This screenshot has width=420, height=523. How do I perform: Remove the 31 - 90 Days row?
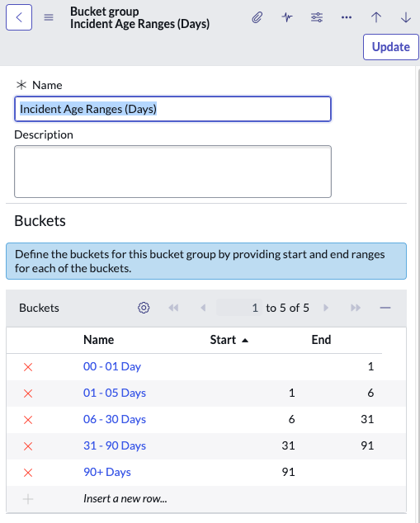pyautogui.click(x=28, y=446)
